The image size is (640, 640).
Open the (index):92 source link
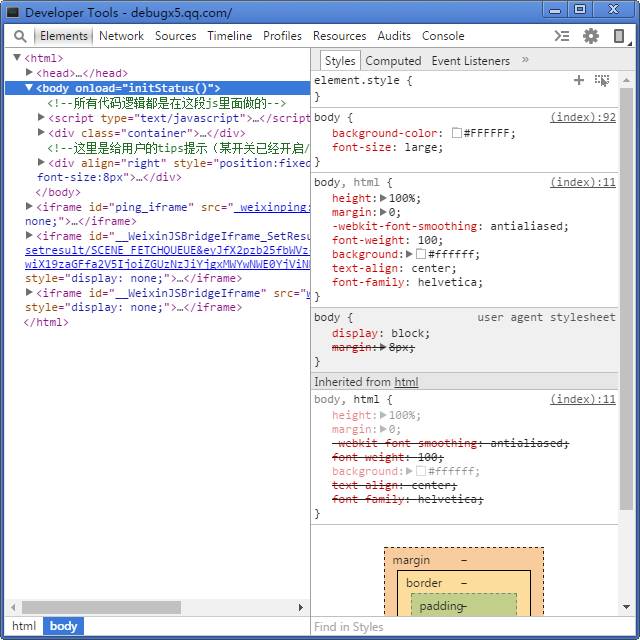[582, 117]
